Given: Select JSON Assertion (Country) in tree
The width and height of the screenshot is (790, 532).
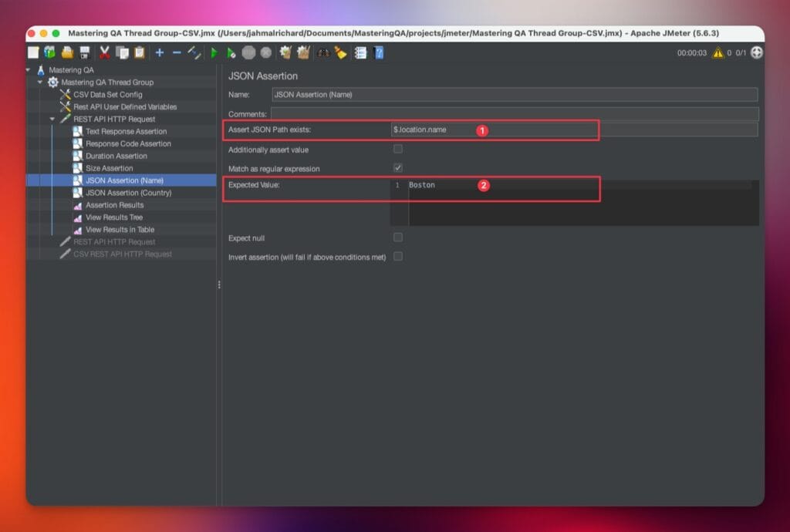Looking at the screenshot, I should (129, 193).
